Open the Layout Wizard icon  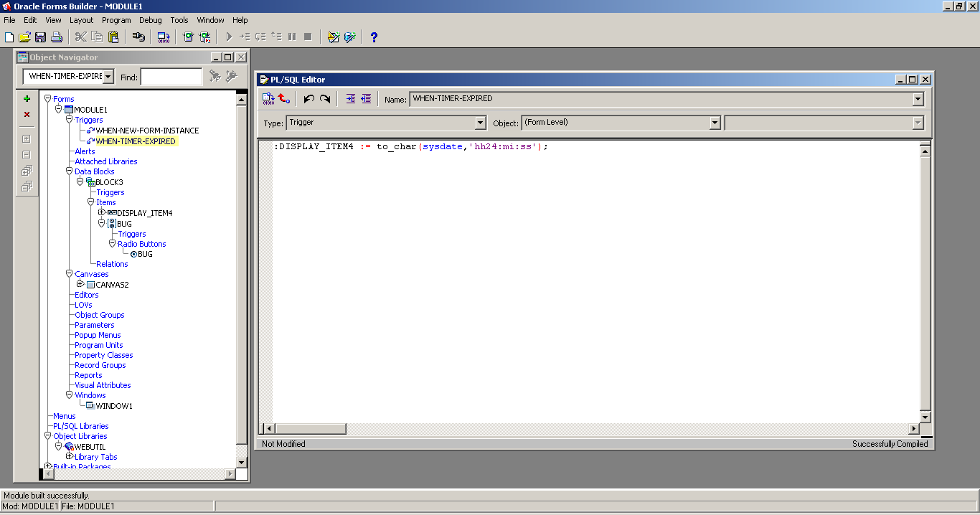tap(333, 37)
